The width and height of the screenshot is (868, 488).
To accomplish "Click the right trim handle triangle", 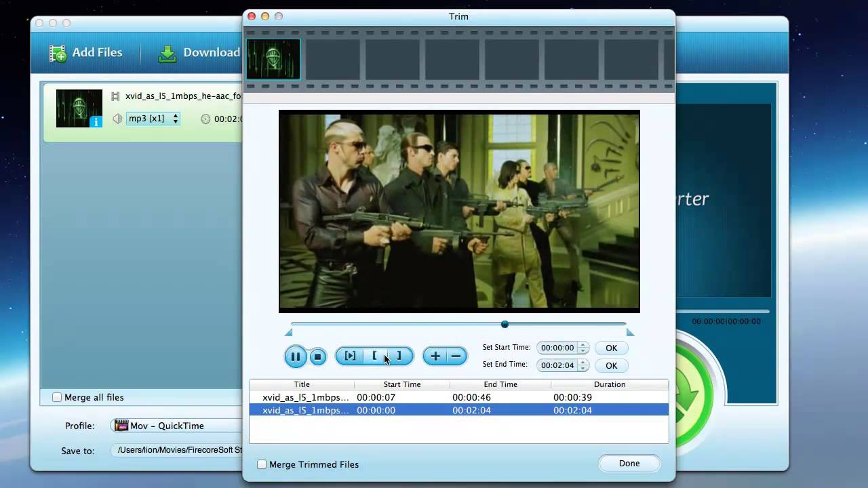I will coord(630,332).
